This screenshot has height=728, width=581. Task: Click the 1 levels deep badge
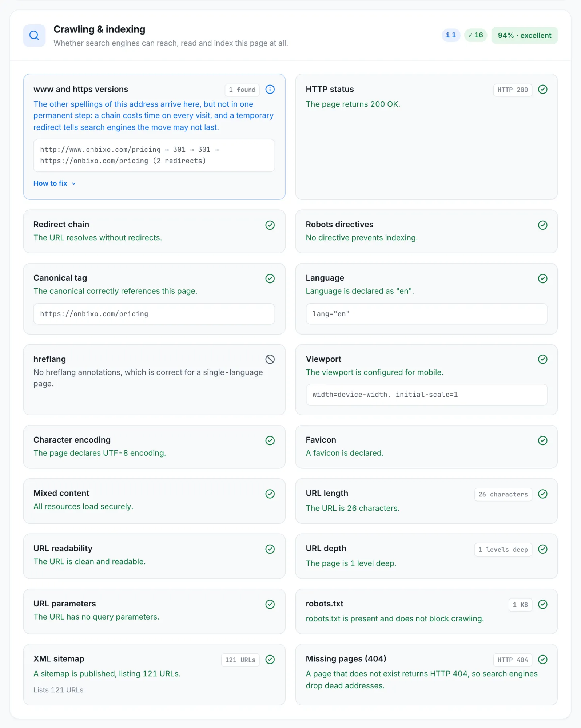pyautogui.click(x=503, y=550)
